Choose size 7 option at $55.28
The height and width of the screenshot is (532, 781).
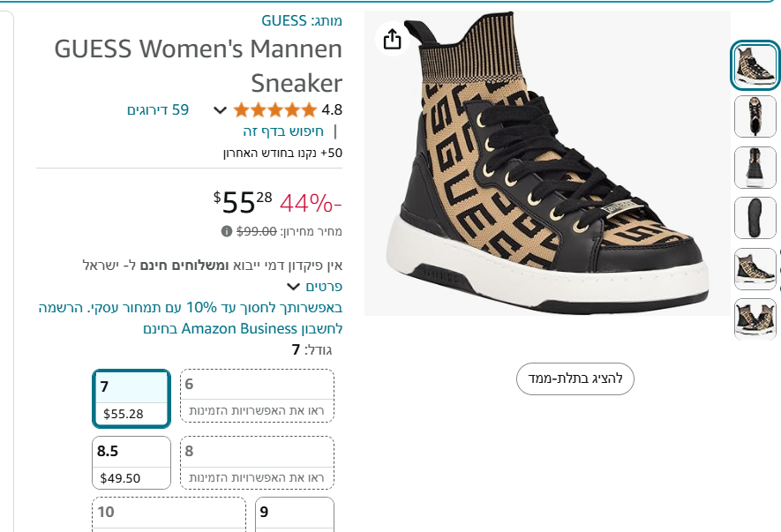pos(131,399)
